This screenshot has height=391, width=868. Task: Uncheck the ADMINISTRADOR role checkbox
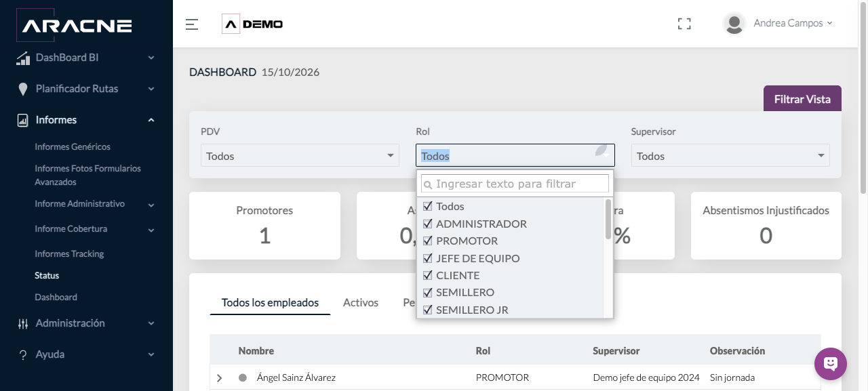tap(428, 224)
